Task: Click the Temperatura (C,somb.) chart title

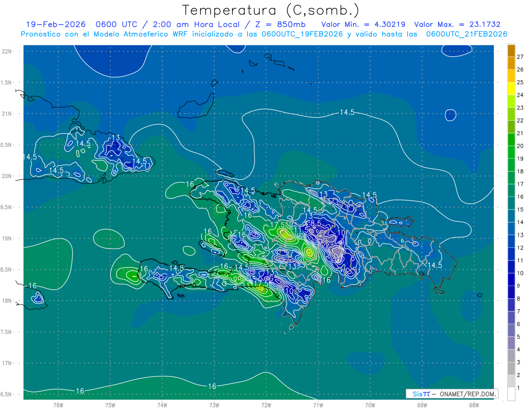Action: point(271,10)
